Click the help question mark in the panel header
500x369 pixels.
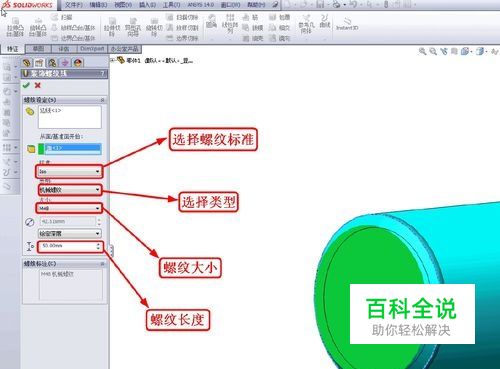click(103, 73)
